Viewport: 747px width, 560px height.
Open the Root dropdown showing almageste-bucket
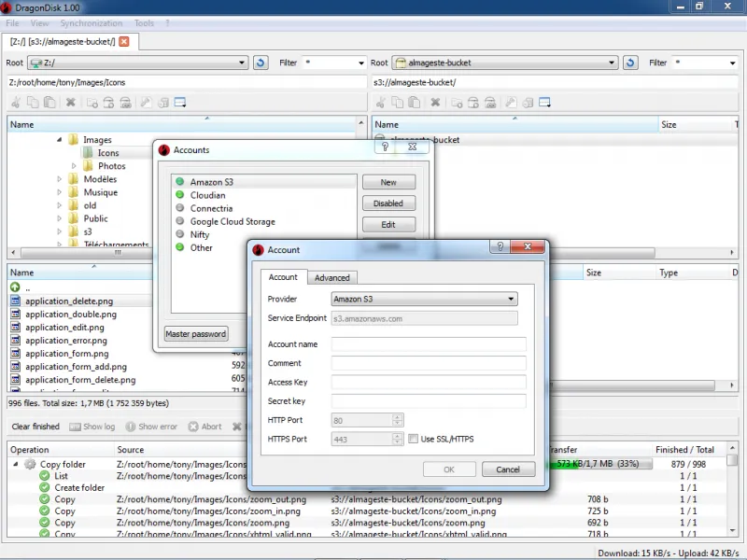(505, 63)
